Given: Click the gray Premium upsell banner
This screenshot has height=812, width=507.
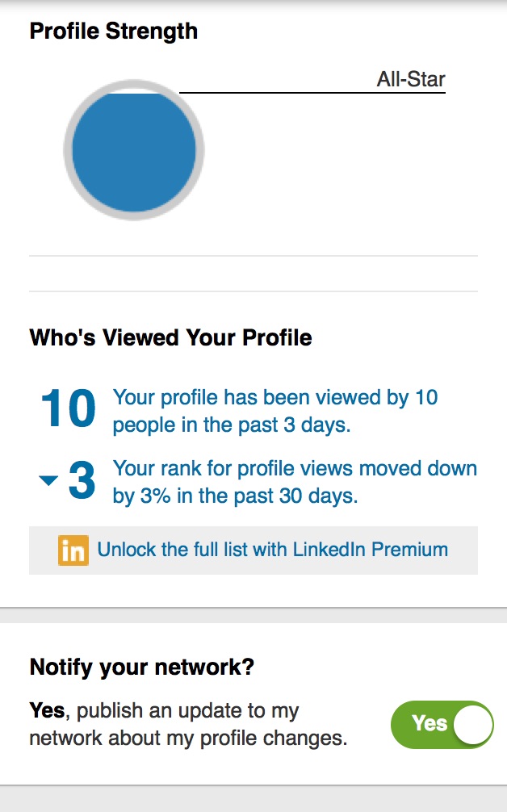Looking at the screenshot, I should (253, 550).
